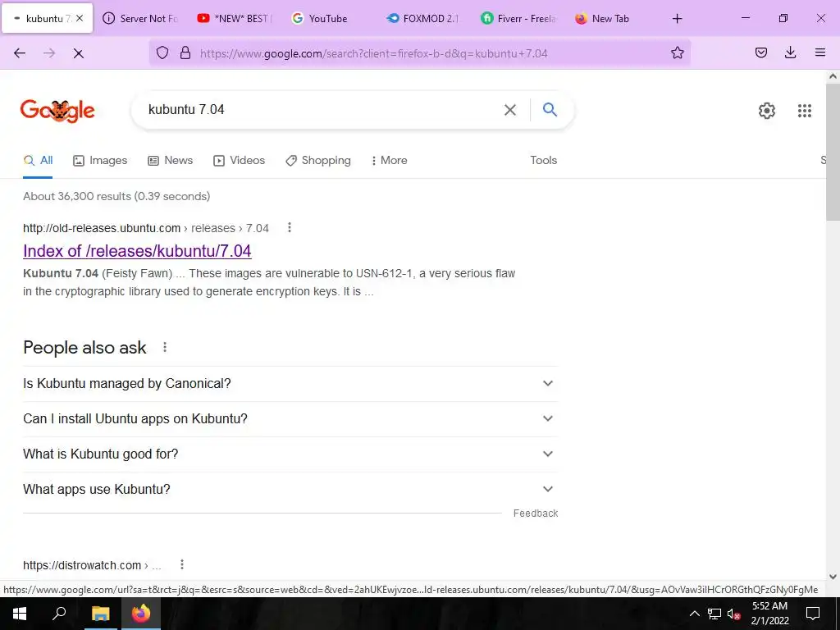
Task: Open the Google doodle logo
Action: [x=57, y=111]
